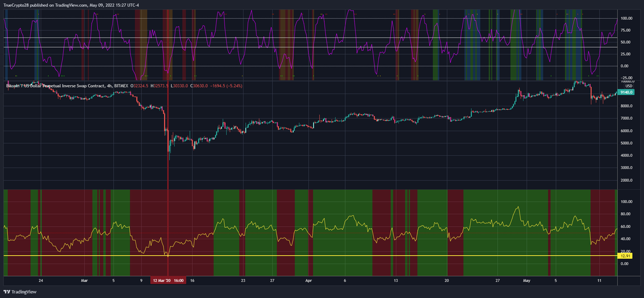Click the red '12 Mar '20 16:00' date marker
The image size is (644, 298).
(x=168, y=280)
